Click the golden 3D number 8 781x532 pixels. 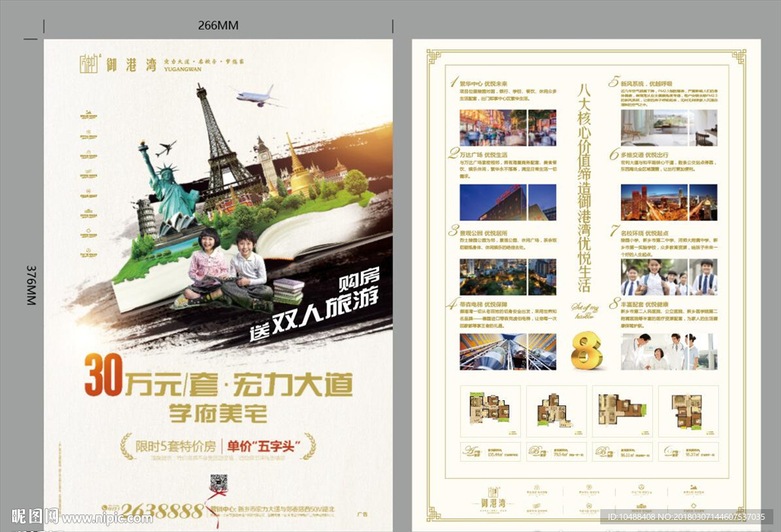tap(586, 351)
